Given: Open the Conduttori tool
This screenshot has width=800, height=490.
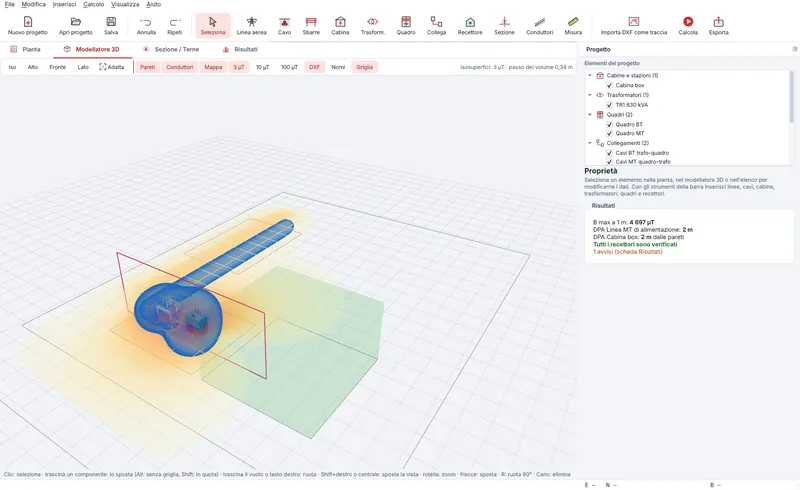Looking at the screenshot, I should coord(539,26).
